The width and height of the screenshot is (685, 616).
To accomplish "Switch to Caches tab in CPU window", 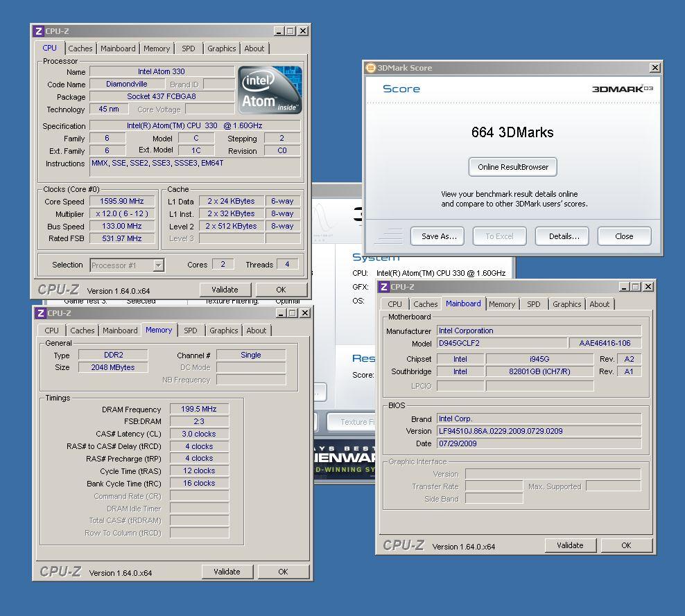I will [x=80, y=49].
